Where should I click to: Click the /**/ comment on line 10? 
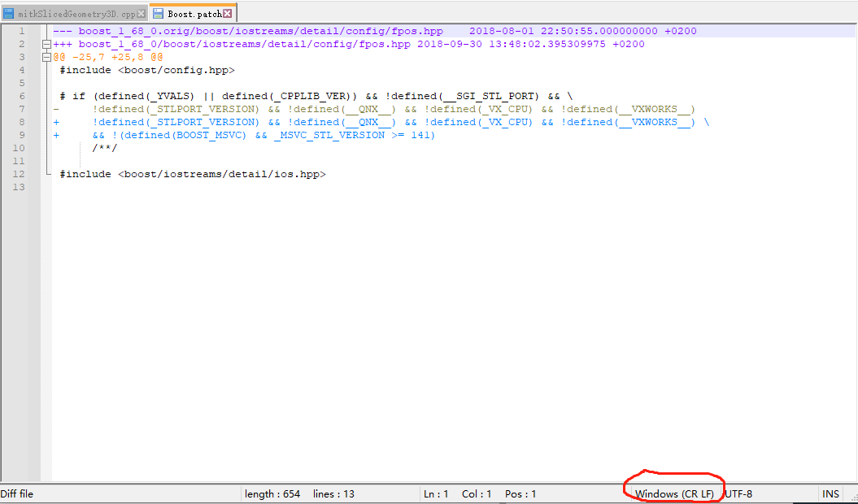(103, 147)
